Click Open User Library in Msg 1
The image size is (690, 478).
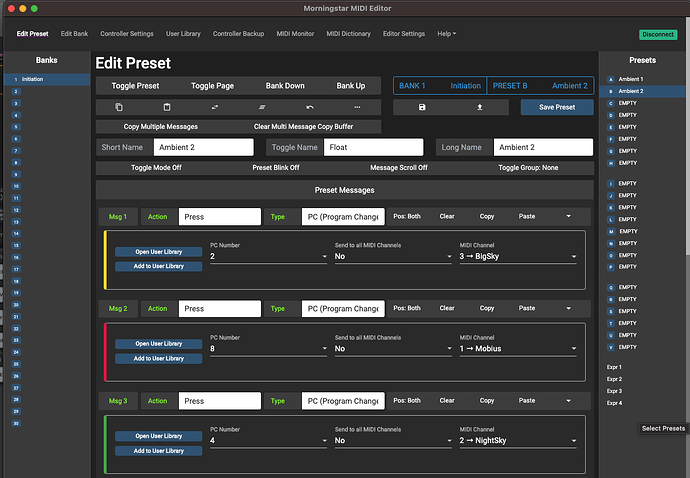pos(158,252)
